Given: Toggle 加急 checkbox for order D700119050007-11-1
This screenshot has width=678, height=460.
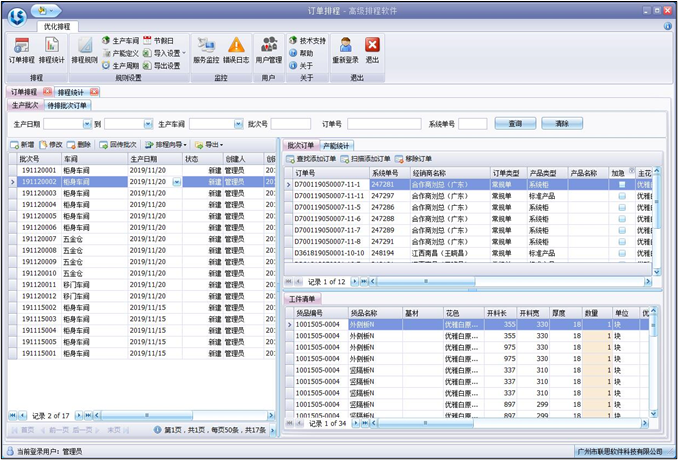Looking at the screenshot, I should (x=621, y=184).
